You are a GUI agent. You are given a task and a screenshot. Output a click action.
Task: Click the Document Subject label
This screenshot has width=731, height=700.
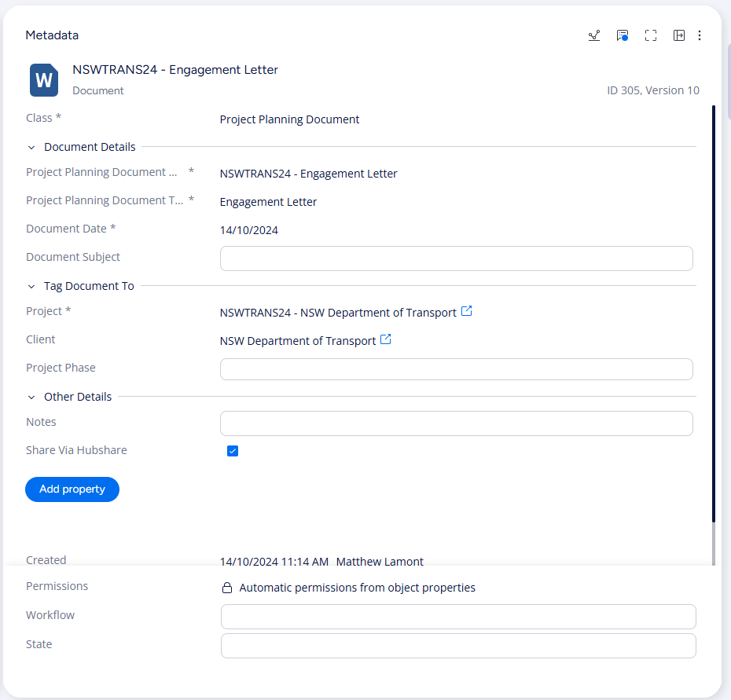click(73, 257)
